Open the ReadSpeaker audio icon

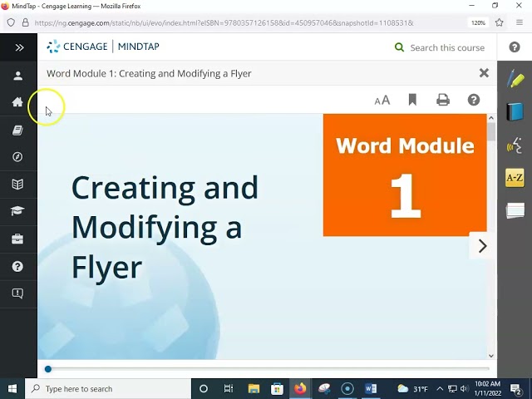515,145
